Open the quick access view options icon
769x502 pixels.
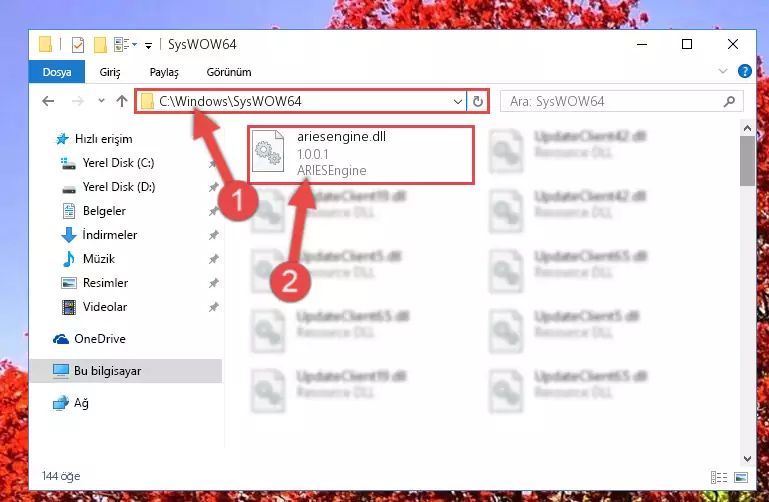[x=122, y=45]
